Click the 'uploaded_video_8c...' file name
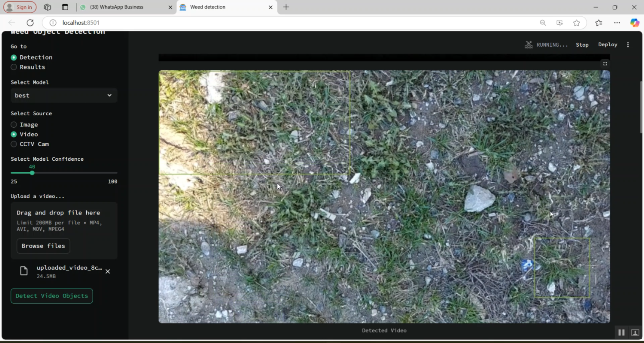644x343 pixels. 69,268
